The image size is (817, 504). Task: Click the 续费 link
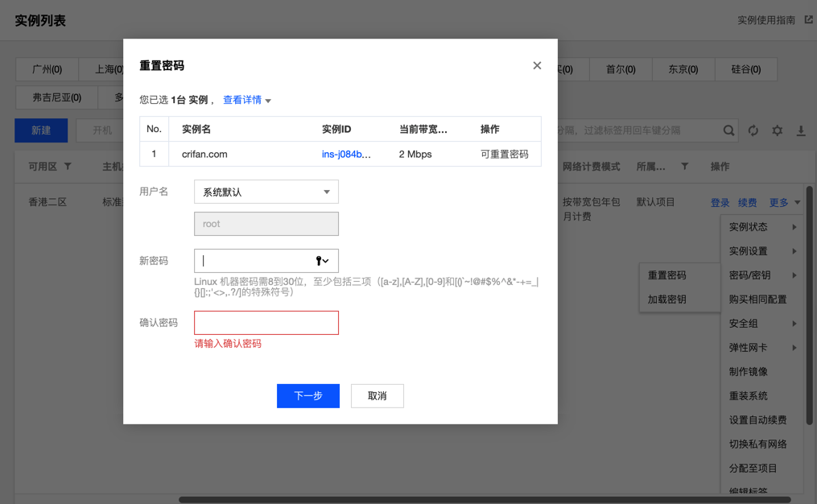pos(747,202)
